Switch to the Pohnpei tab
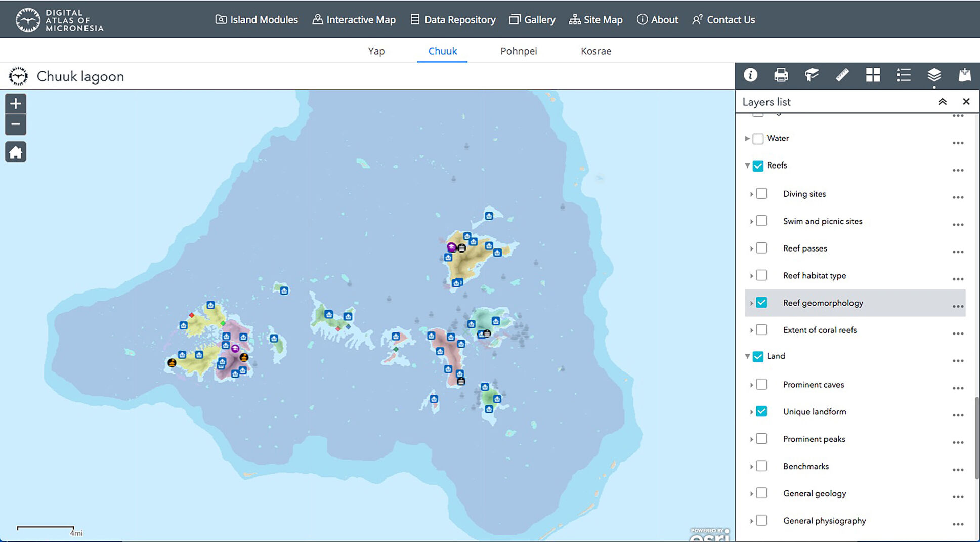 (518, 51)
